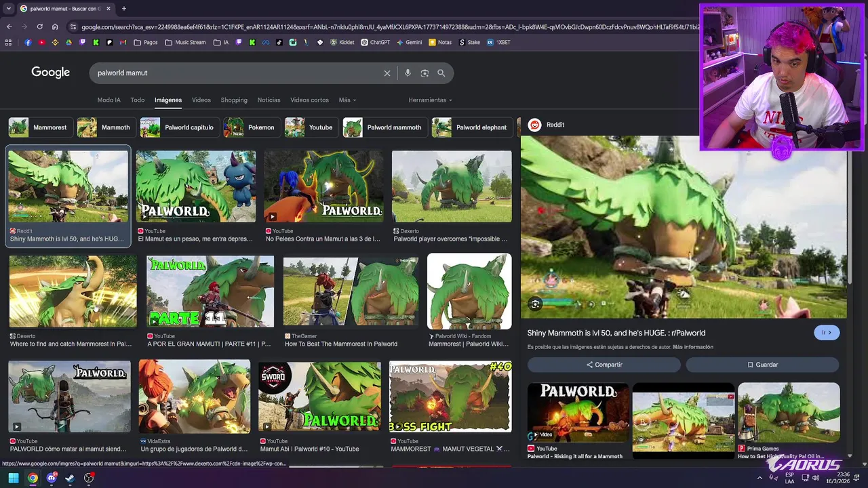Click the magnifying glass search button
The height and width of the screenshot is (488, 868).
coord(441,73)
